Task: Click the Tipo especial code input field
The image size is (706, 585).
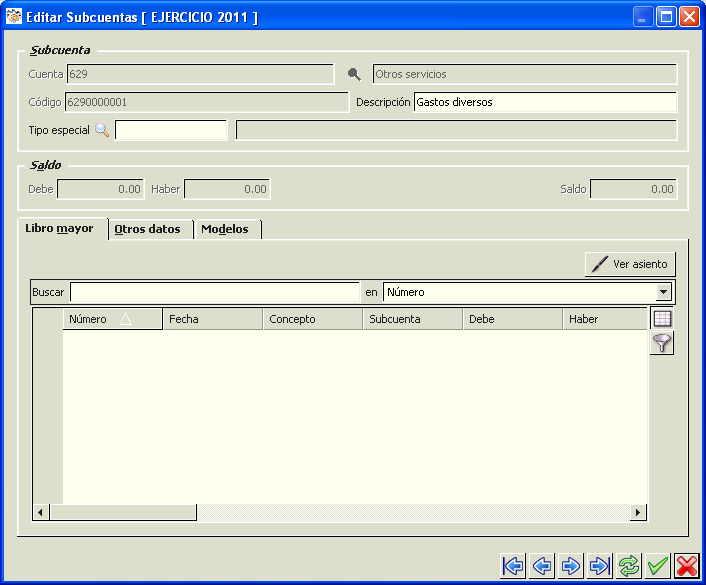Action: 171,130
